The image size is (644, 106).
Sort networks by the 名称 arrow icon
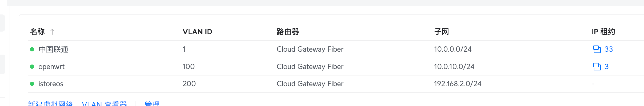click(52, 32)
